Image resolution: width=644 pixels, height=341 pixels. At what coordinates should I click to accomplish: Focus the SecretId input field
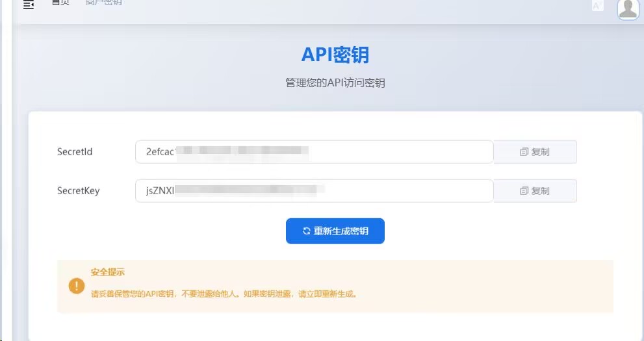coord(390,152)
